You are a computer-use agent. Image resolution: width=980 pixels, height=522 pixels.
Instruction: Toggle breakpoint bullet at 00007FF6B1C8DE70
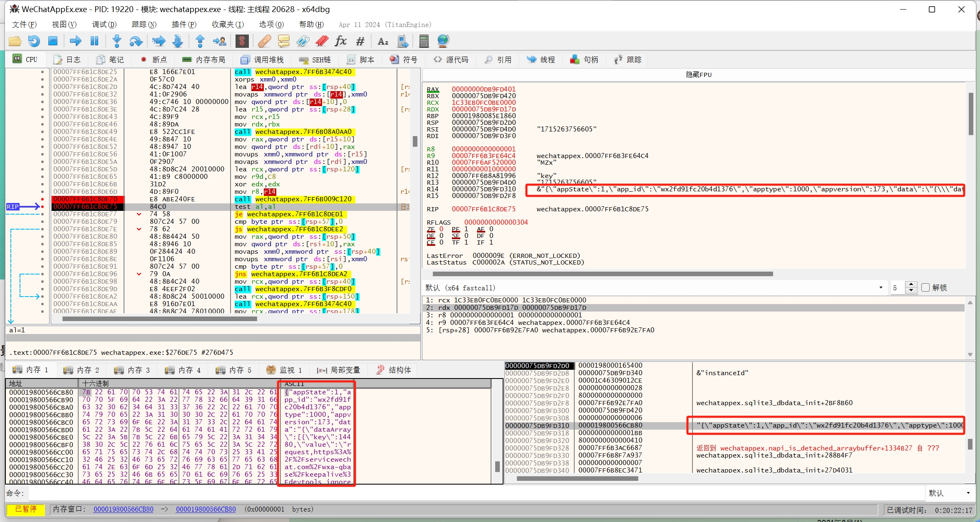[42, 199]
